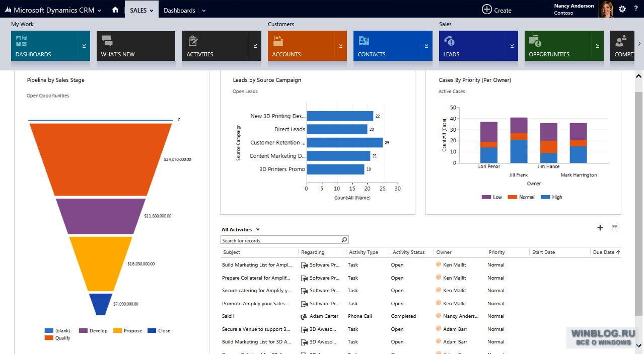Click the orange Qualify funnel segment
The width and height of the screenshot is (644, 354).
pos(101,159)
